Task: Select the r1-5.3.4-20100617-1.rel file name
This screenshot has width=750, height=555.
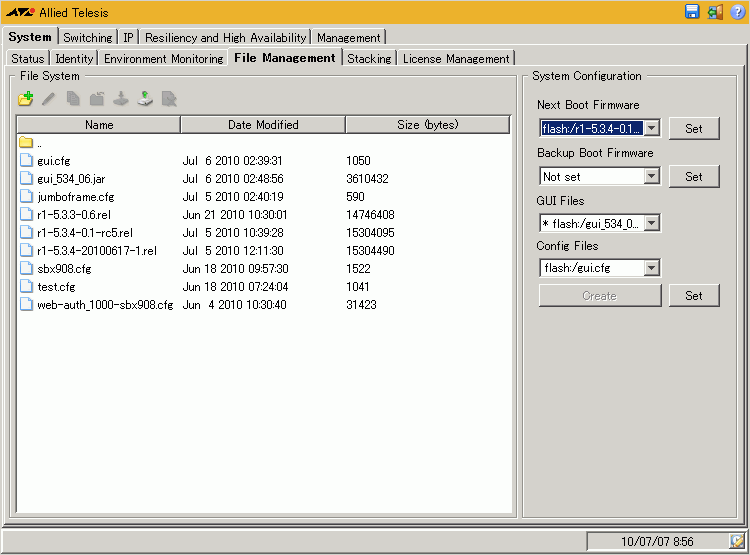Action: tap(97, 251)
